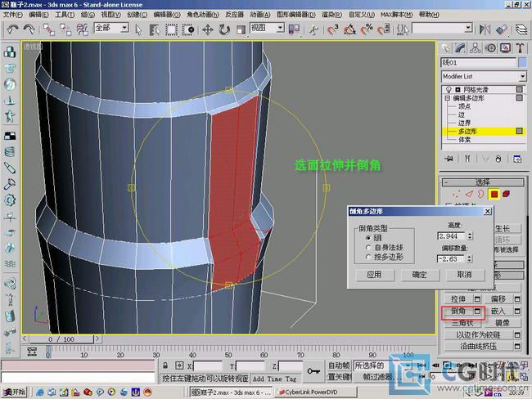The image size is (532, 399).
Task: Open the 渲染(R) menu
Action: click(331, 15)
